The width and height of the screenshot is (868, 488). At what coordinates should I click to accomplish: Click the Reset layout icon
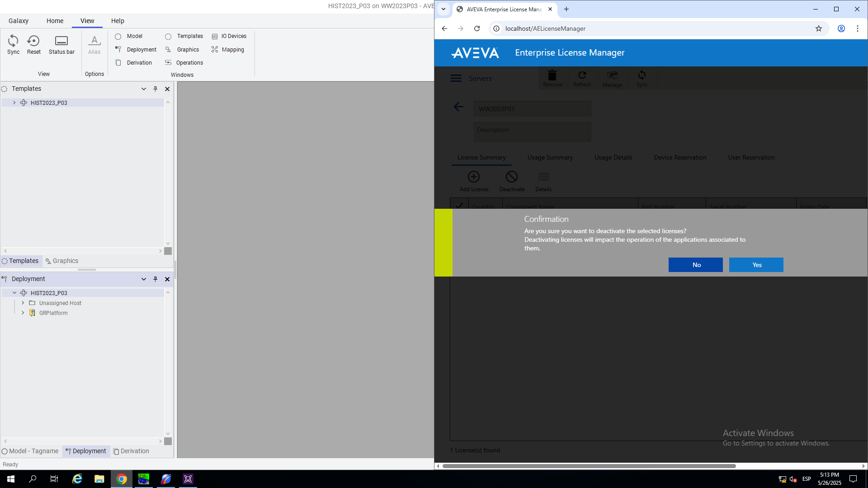[33, 44]
